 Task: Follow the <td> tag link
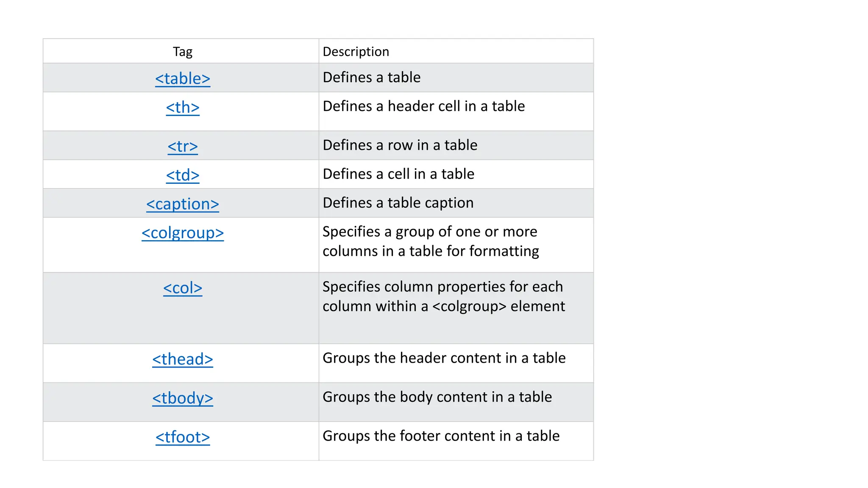[x=183, y=175]
